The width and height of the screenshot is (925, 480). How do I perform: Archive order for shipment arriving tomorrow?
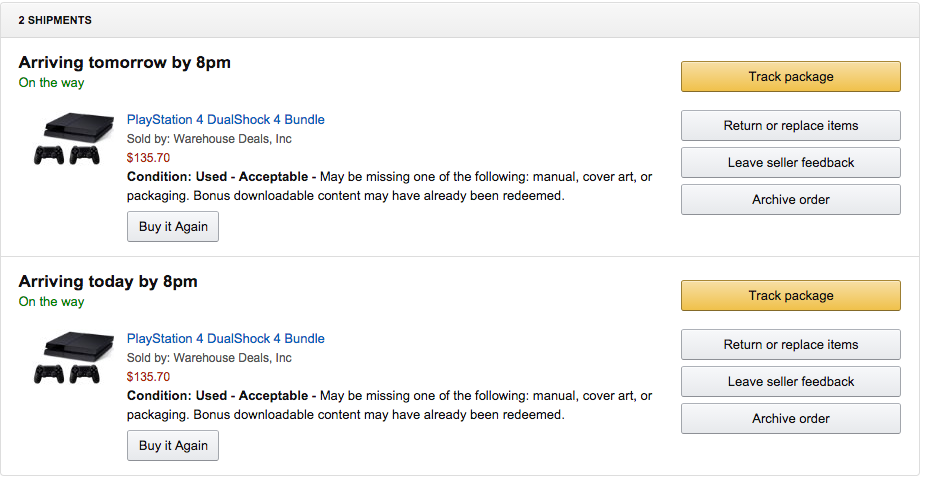pos(790,199)
